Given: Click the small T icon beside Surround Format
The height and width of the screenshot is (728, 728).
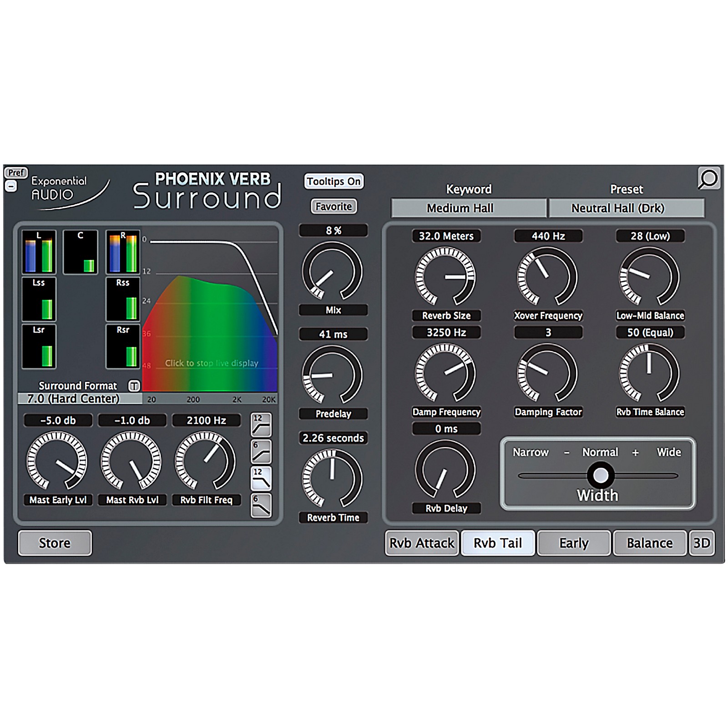Looking at the screenshot, I should (x=134, y=386).
